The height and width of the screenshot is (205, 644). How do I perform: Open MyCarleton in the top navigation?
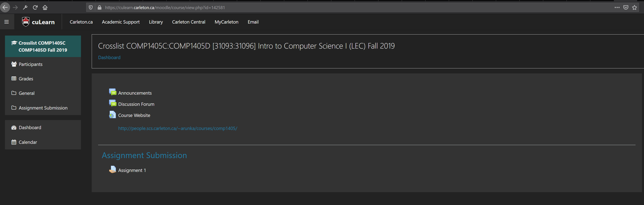227,22
